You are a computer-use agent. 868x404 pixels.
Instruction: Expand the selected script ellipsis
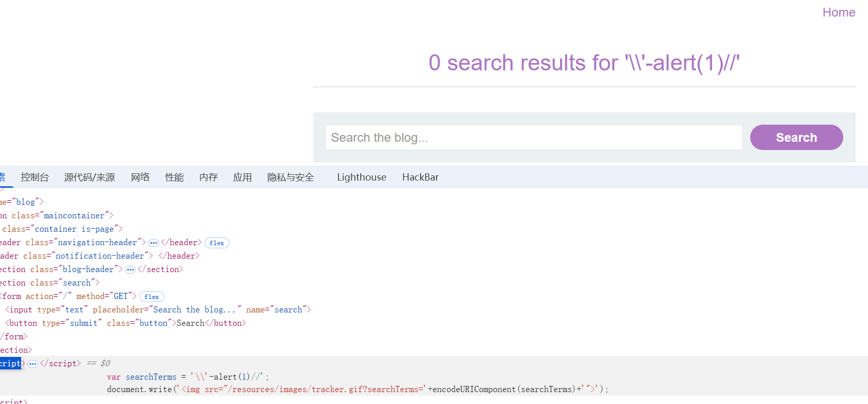(x=33, y=364)
